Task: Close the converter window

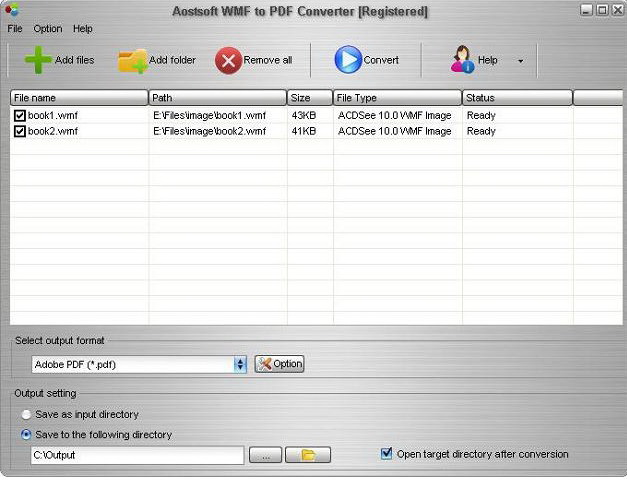Action: 618,10
